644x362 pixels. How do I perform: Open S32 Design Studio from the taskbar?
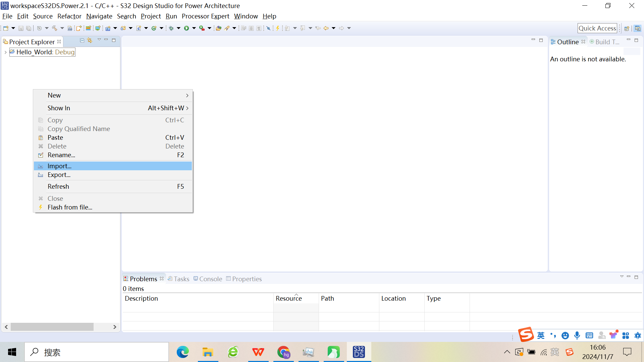[359, 352]
